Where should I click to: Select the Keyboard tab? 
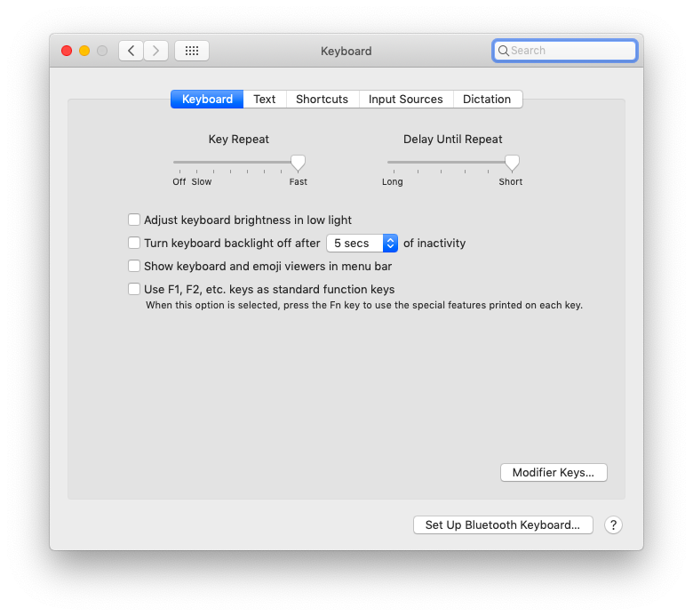pos(207,99)
